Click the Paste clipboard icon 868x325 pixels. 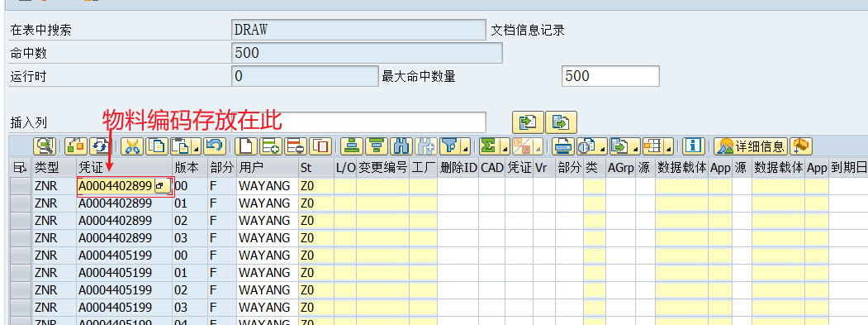182,146
